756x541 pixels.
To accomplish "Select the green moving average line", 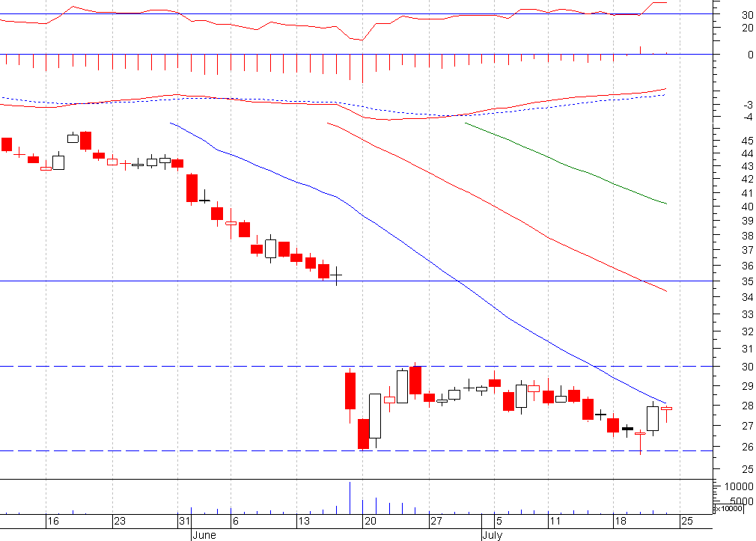I will coord(564,164).
